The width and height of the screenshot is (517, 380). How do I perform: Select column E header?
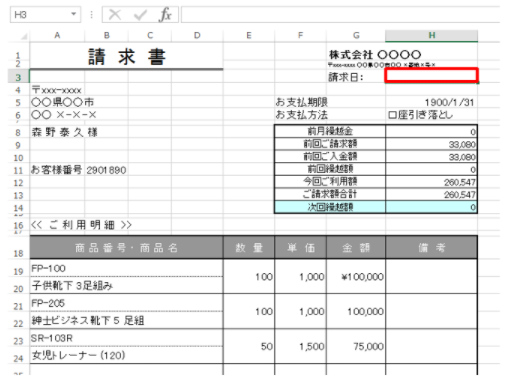(x=249, y=36)
